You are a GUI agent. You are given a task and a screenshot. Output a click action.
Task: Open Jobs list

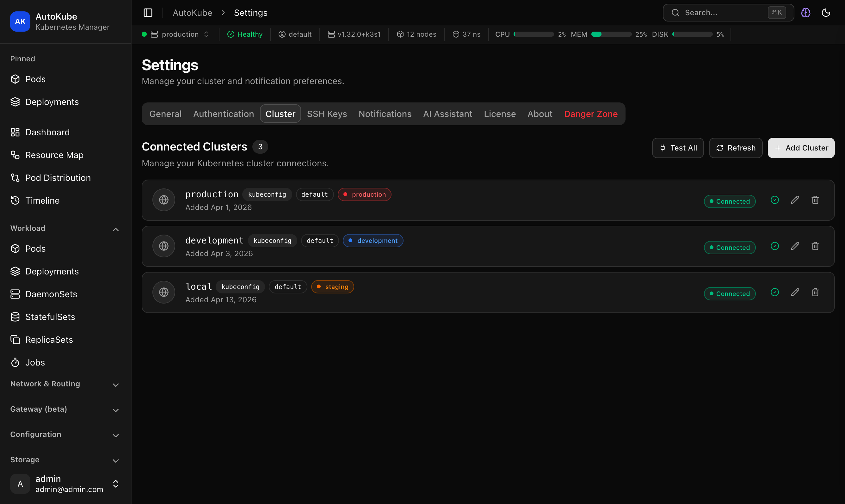pyautogui.click(x=65, y=362)
